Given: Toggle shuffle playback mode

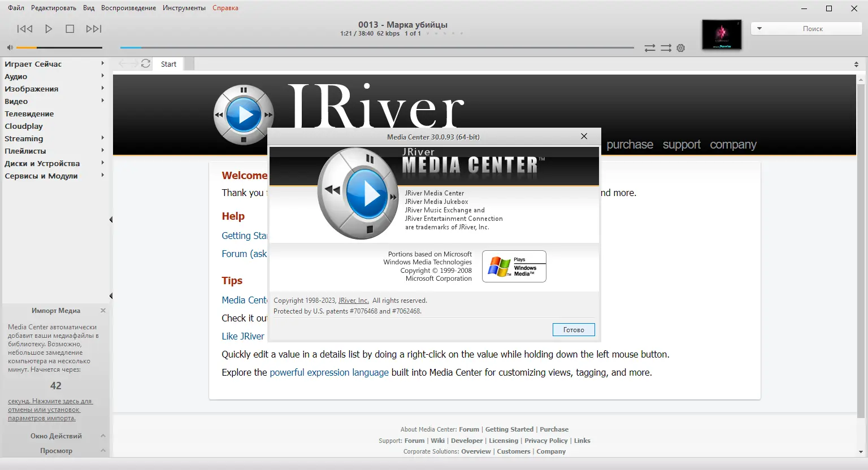Looking at the screenshot, I should (x=649, y=48).
